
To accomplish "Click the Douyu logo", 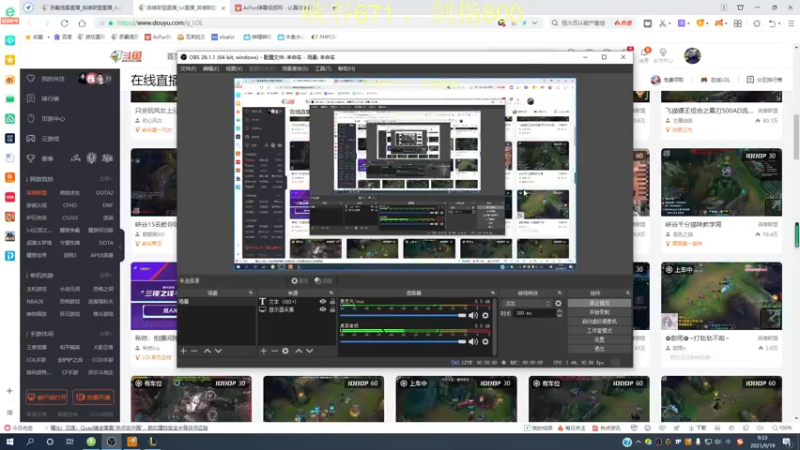I will (x=126, y=56).
